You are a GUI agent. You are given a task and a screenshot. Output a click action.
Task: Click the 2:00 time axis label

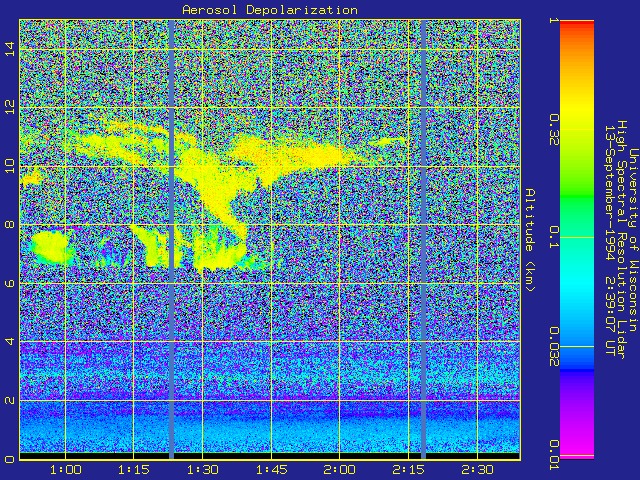pyautogui.click(x=340, y=469)
